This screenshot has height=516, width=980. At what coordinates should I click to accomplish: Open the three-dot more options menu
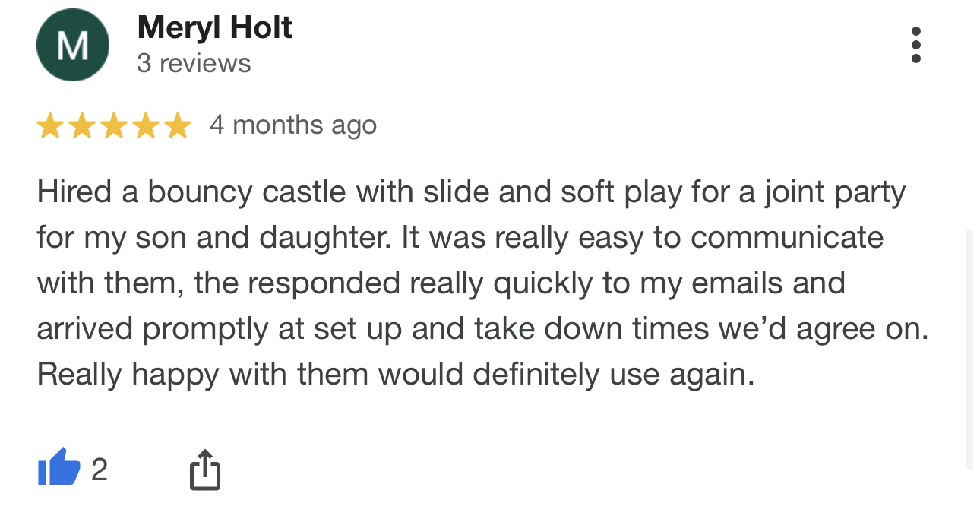pyautogui.click(x=915, y=46)
